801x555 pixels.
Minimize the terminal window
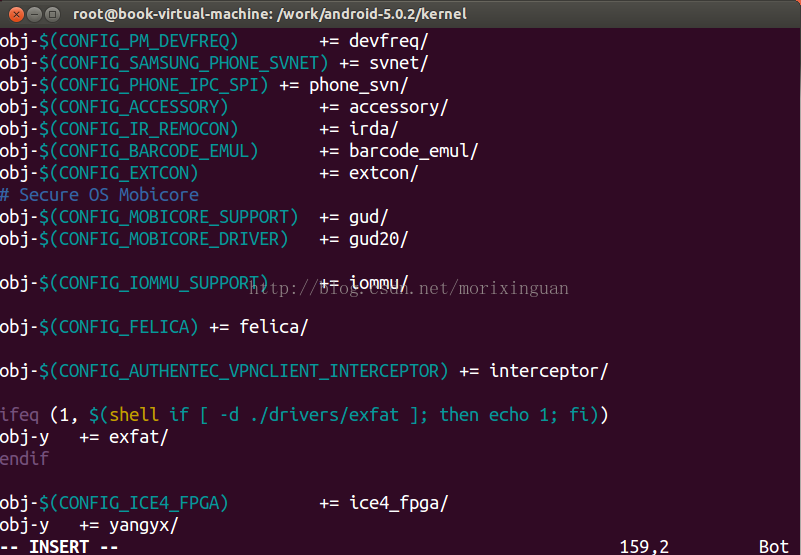click(32, 14)
